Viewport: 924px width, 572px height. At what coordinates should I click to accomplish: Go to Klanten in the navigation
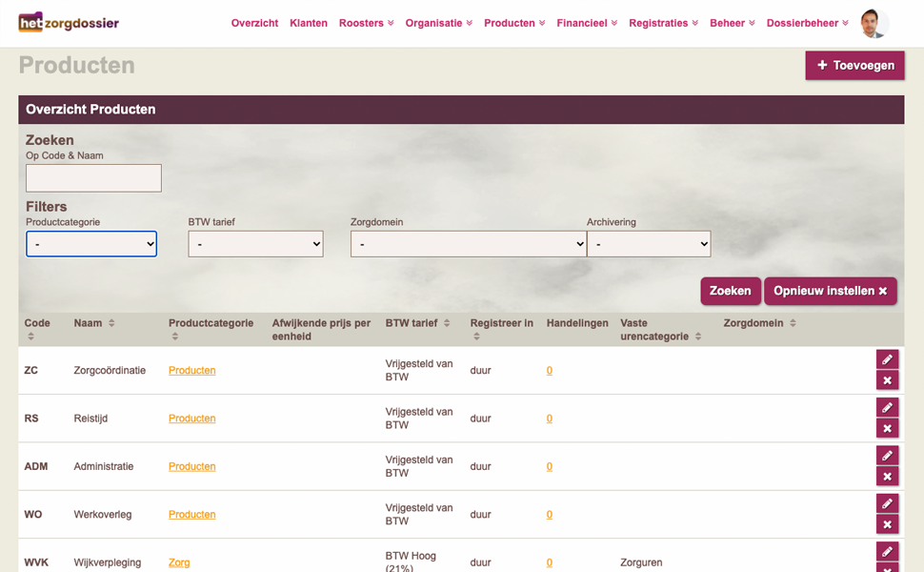coord(309,23)
